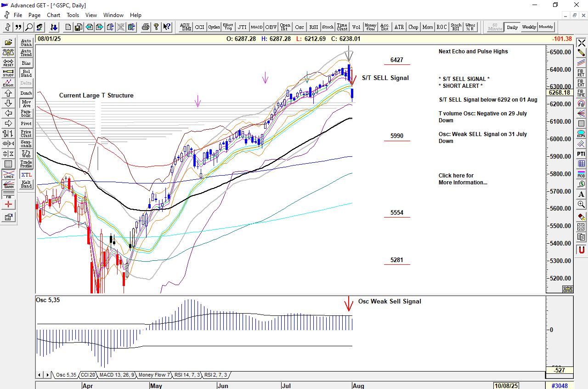Screen dimensions: 588x389
Task: Select the ELIPS ellipse tool
Action: click(x=581, y=134)
